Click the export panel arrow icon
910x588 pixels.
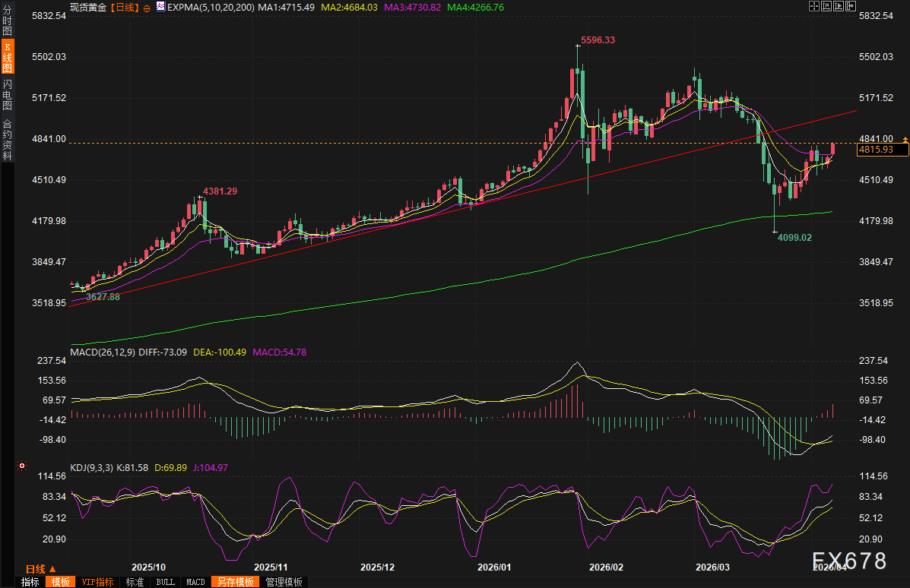tap(851, 6)
